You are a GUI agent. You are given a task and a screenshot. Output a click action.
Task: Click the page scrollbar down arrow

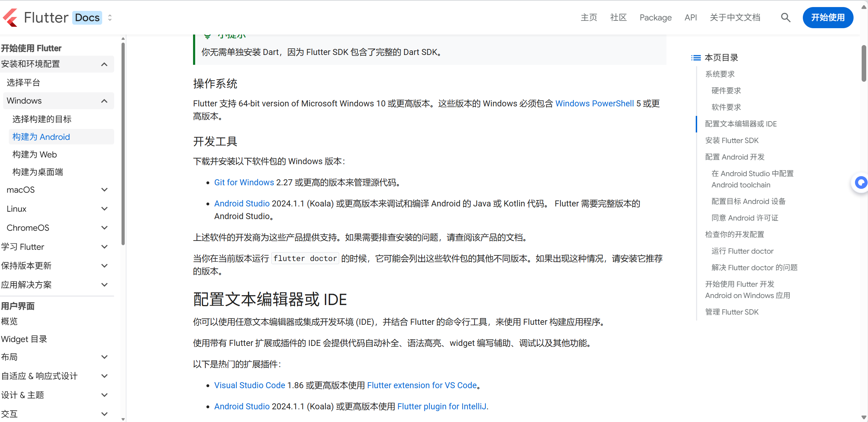coord(864,417)
